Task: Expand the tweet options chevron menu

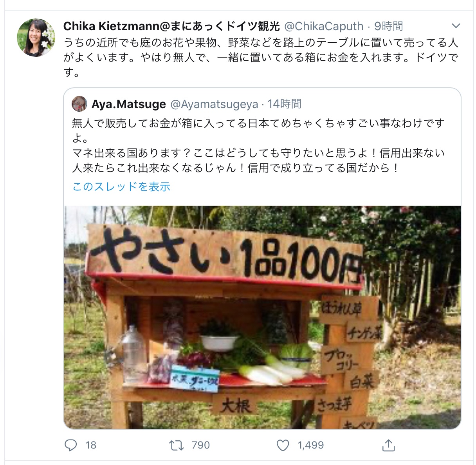Action: tap(456, 26)
